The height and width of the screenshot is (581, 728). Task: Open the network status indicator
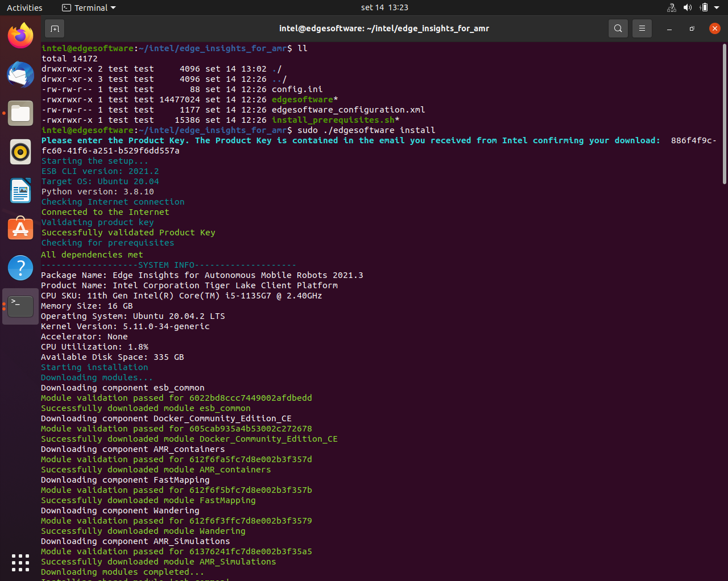(672, 8)
